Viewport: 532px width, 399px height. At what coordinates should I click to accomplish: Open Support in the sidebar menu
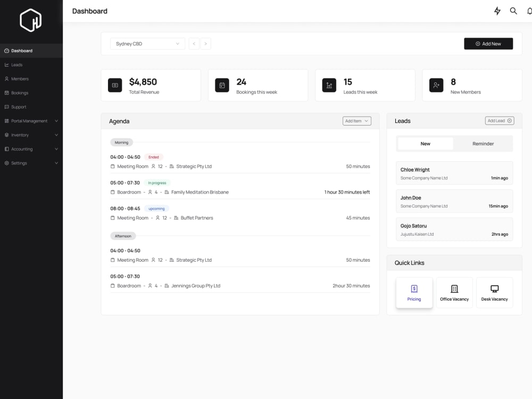click(31, 107)
